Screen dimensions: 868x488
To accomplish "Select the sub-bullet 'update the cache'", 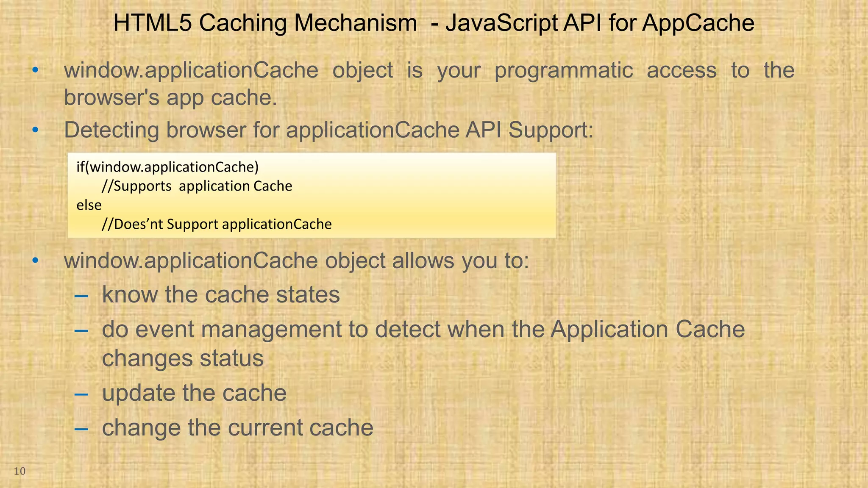I will [x=194, y=393].
